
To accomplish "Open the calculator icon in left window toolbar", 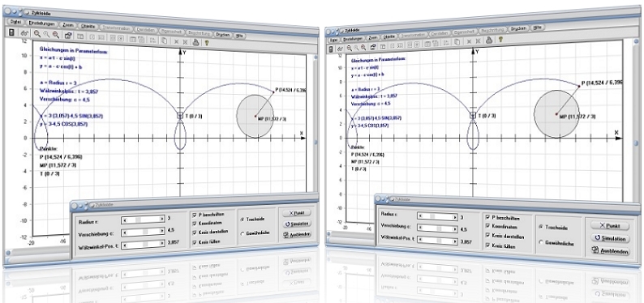I will pos(11,32).
